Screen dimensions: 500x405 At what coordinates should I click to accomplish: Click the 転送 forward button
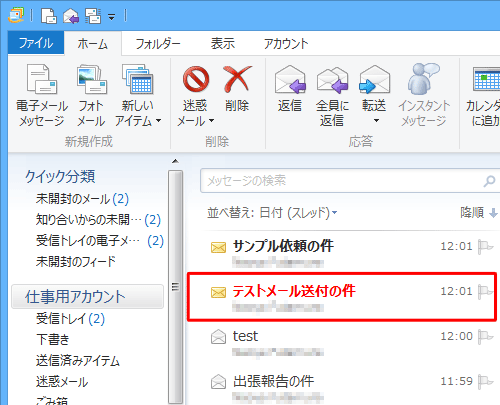374,95
